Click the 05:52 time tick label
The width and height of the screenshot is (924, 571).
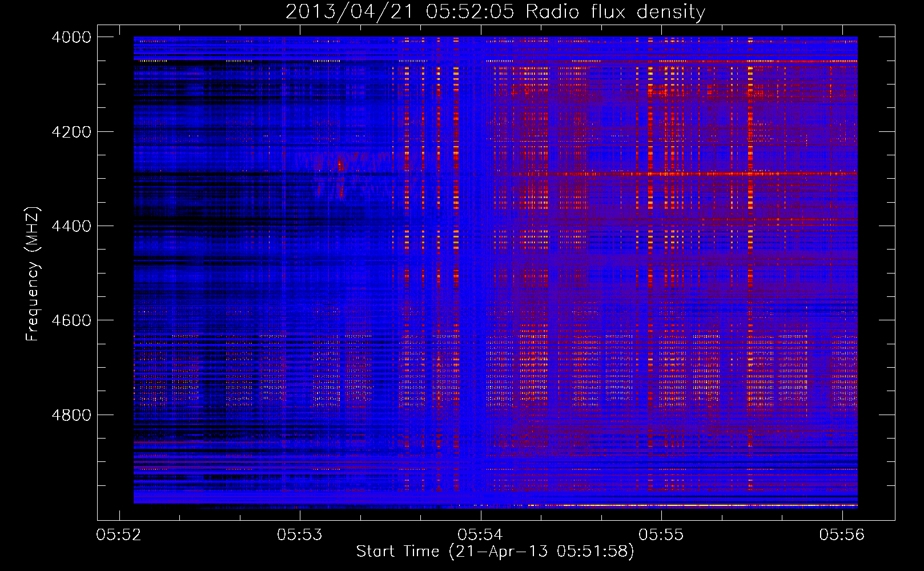pyautogui.click(x=119, y=534)
